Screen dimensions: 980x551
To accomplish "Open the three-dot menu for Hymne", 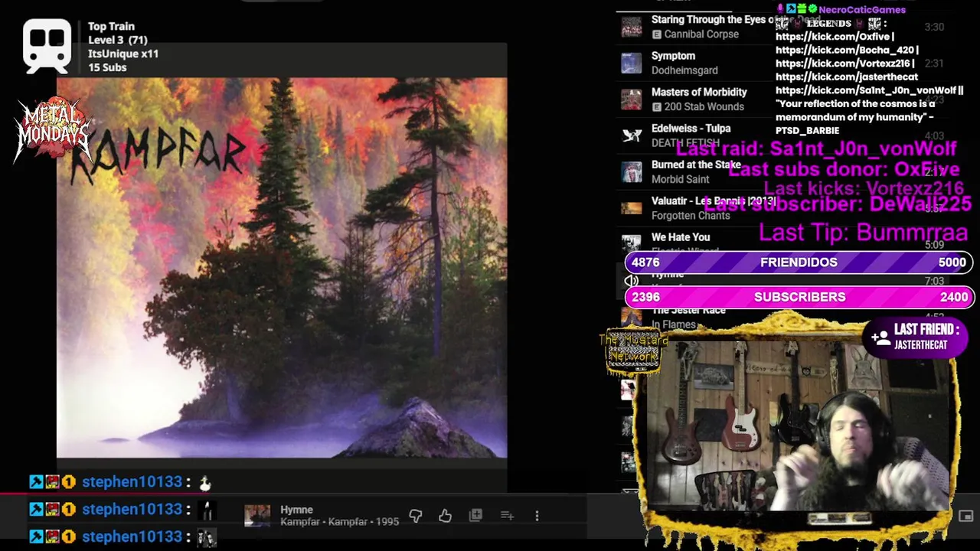I will pos(537,516).
